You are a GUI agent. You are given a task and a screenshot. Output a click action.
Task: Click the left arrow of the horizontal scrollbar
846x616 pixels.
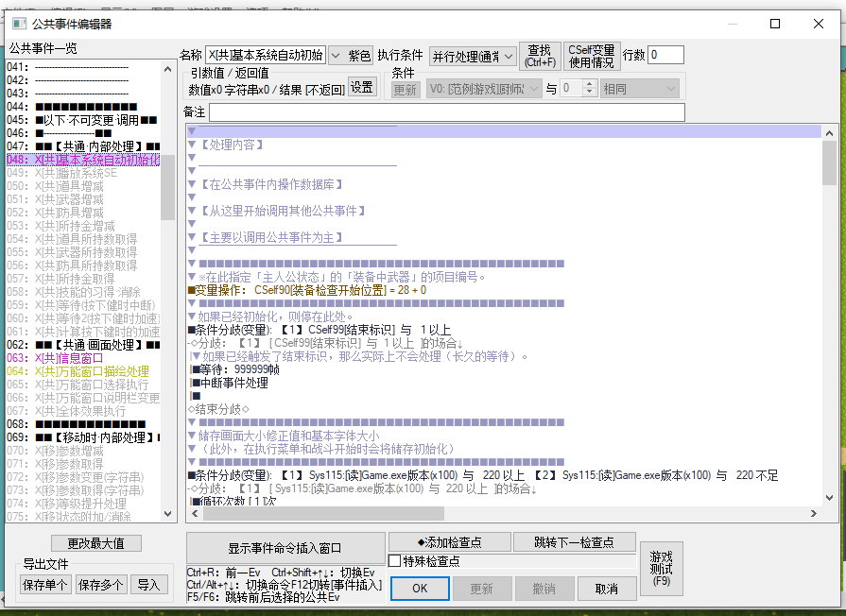196,514
